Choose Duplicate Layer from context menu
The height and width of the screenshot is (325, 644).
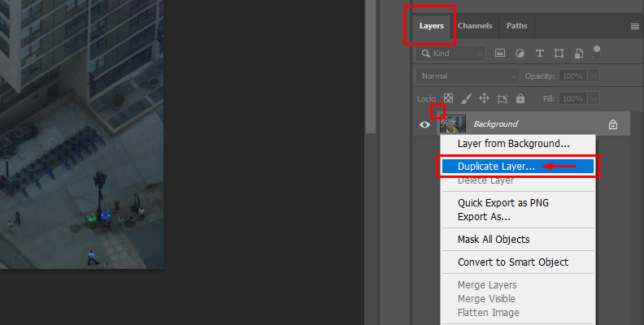[517, 167]
